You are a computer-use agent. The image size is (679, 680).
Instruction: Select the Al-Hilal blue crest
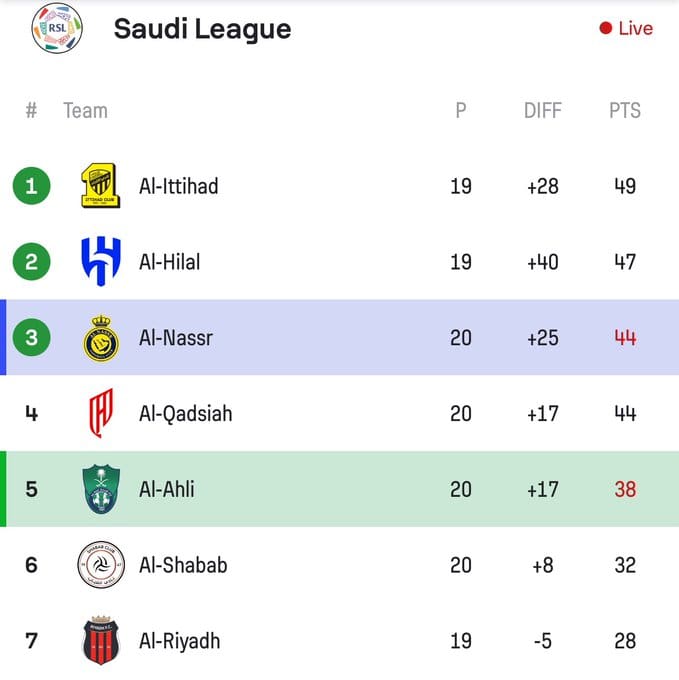coord(101,261)
